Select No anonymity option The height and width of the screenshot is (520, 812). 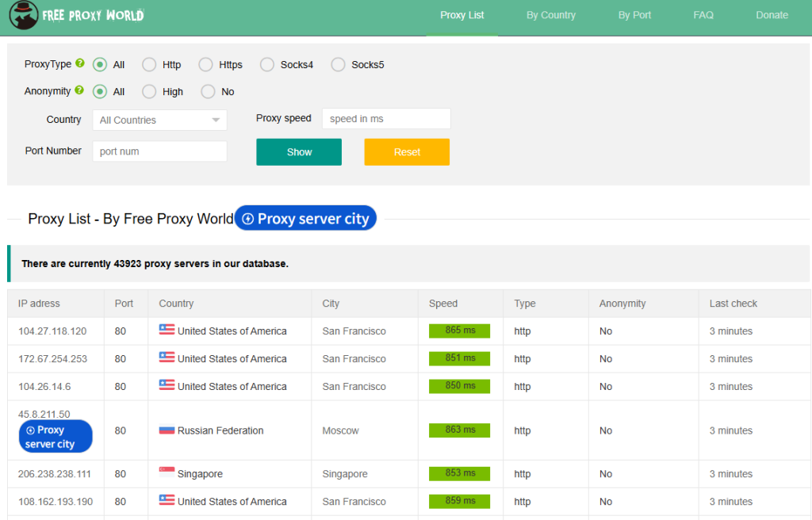(209, 92)
